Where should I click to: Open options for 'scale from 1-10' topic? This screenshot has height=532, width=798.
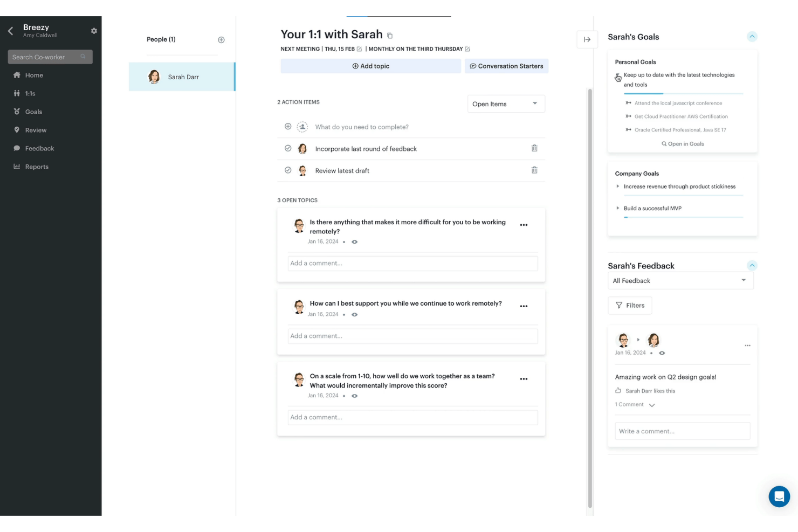pyautogui.click(x=524, y=379)
